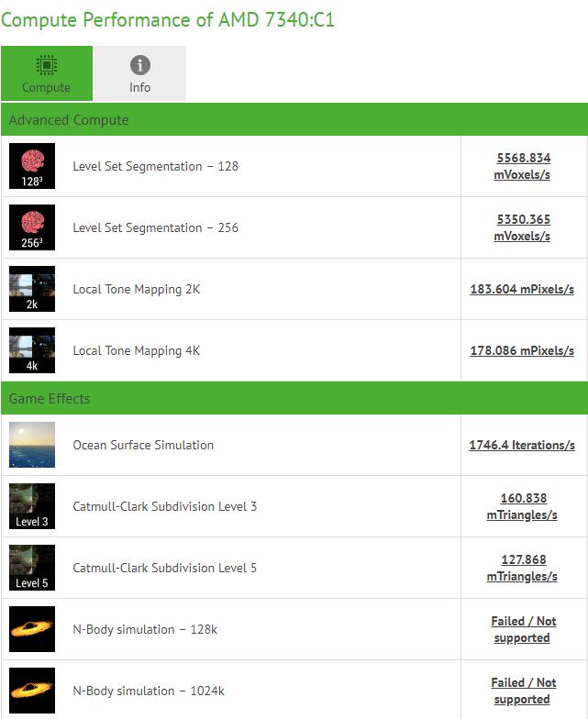Viewport: 588px width, 719px height.
Task: Open the 178.086 mPixels/s result
Action: point(522,350)
